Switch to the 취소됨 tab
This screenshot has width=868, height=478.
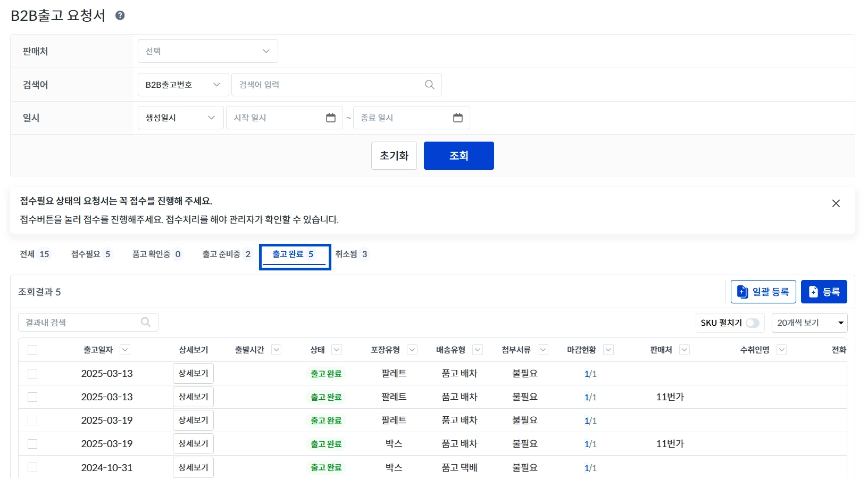[351, 254]
